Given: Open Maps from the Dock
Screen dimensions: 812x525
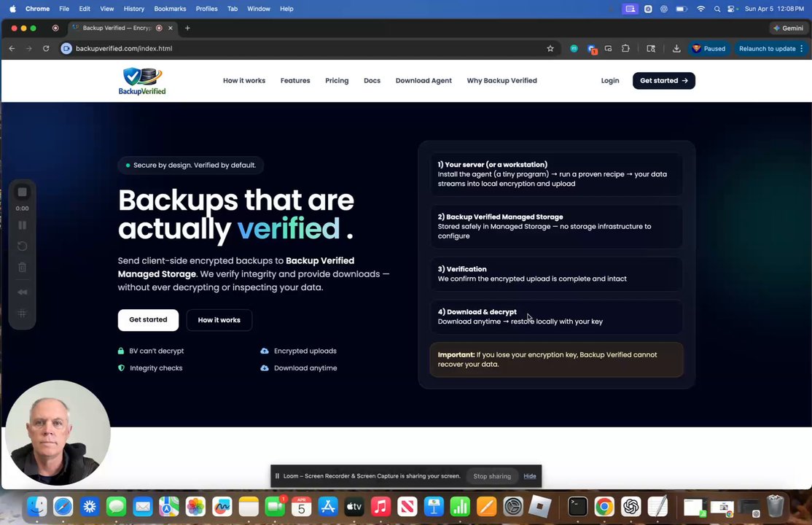Looking at the screenshot, I should click(169, 507).
